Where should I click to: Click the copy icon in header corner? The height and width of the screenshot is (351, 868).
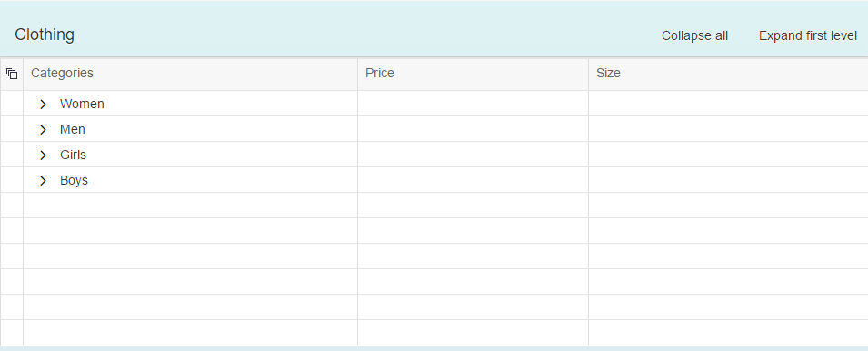point(12,74)
